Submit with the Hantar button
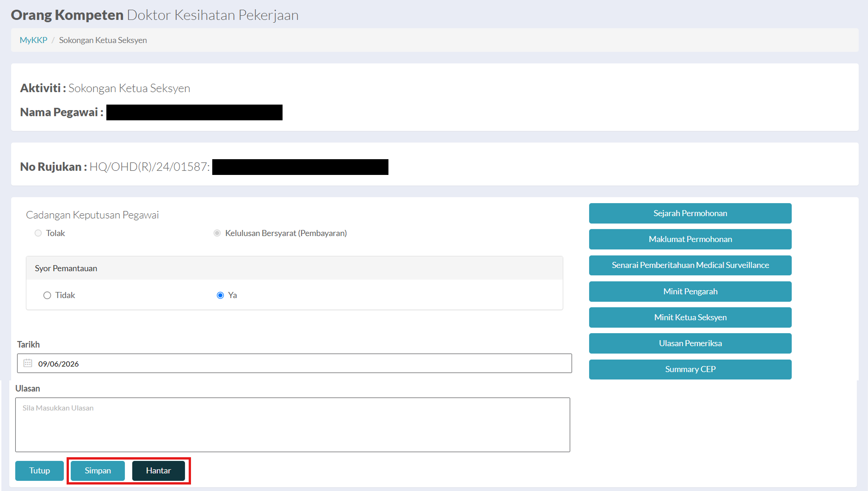 pyautogui.click(x=158, y=471)
